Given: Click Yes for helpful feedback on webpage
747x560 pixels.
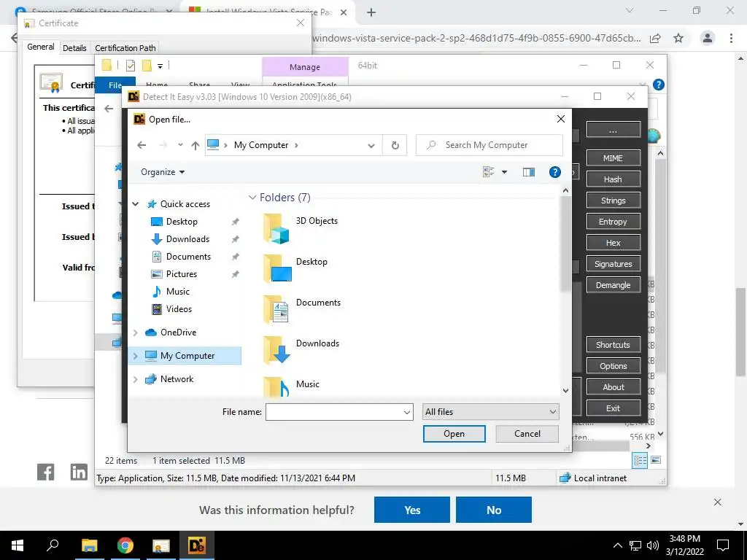Looking at the screenshot, I should 412,510.
